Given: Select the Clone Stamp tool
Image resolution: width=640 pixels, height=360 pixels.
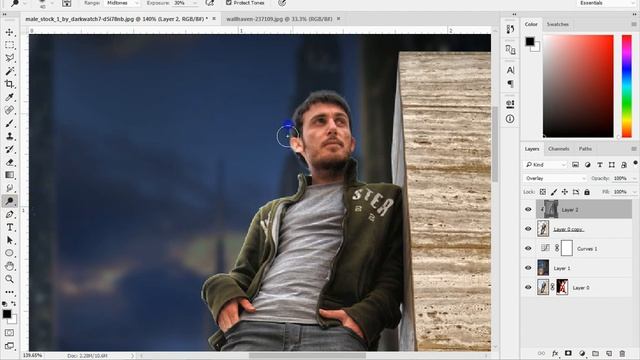Looking at the screenshot, I should (9, 136).
